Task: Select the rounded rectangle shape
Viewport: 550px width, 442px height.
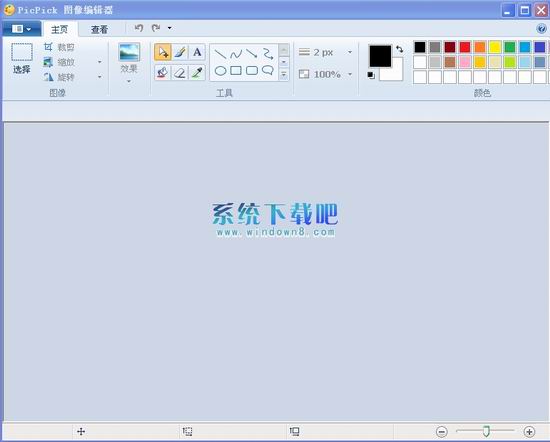Action: click(252, 71)
